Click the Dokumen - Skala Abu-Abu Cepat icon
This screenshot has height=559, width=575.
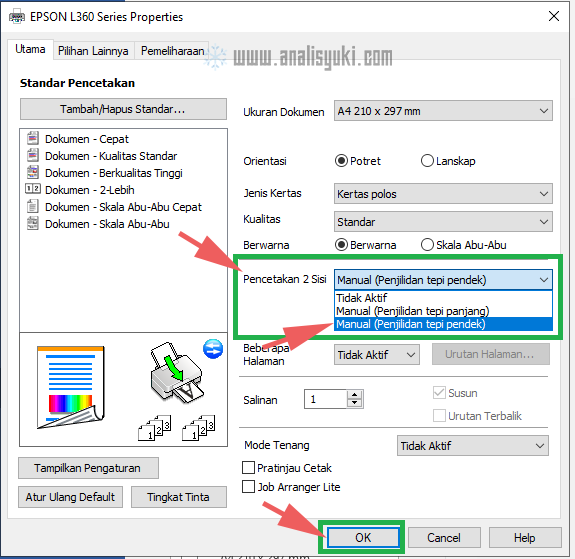[33, 206]
